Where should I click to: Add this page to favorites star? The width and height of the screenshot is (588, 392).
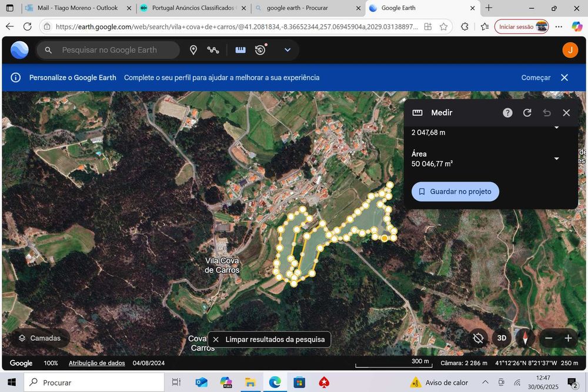click(x=443, y=26)
